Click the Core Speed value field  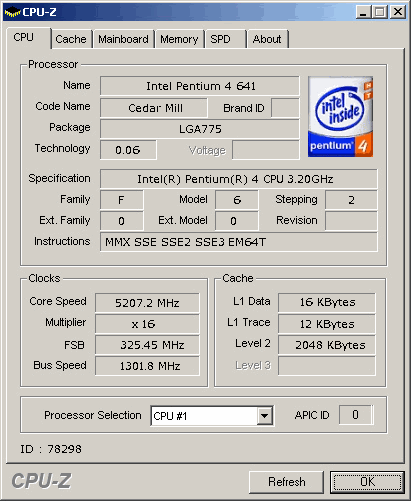147,303
